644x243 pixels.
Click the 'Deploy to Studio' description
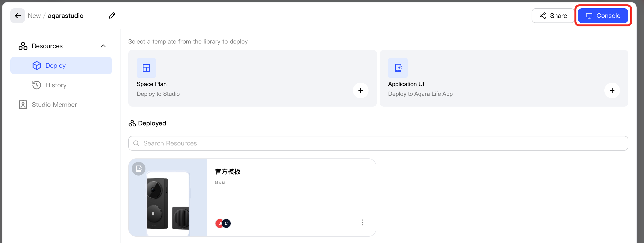coord(158,94)
